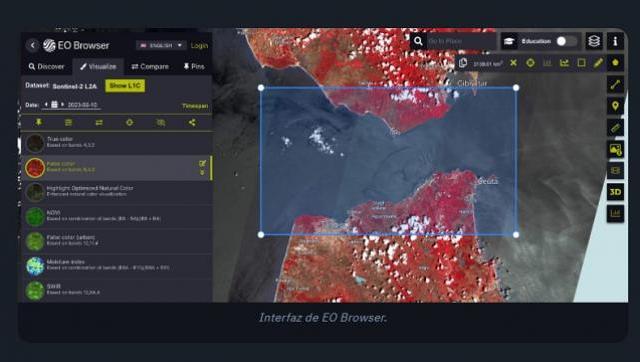Choose the pencil polygon drawing tool

(598, 63)
